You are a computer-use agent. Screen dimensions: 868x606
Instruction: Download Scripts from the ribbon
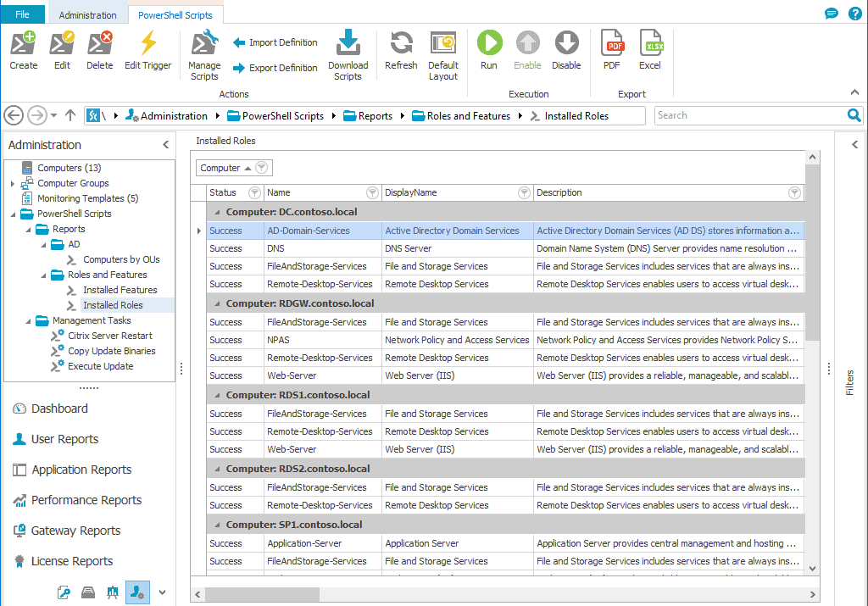(x=348, y=55)
